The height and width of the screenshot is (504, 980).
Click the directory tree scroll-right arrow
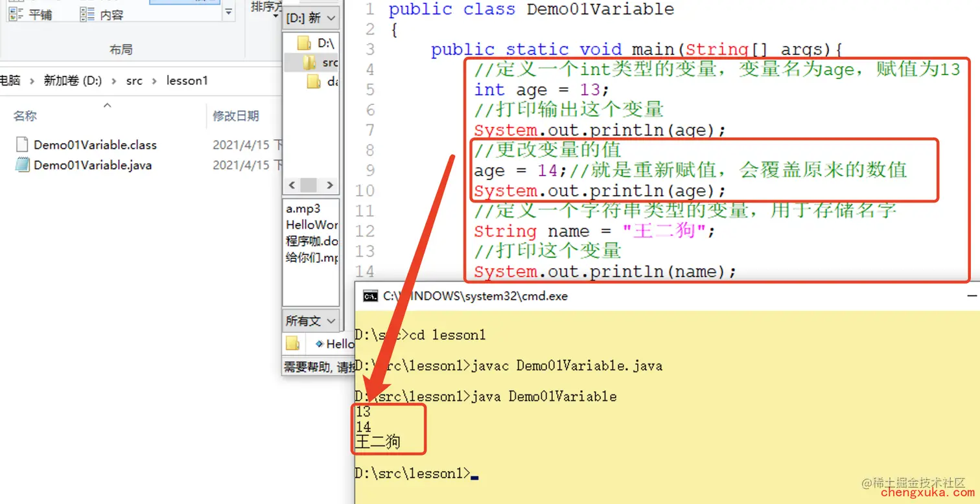point(330,185)
